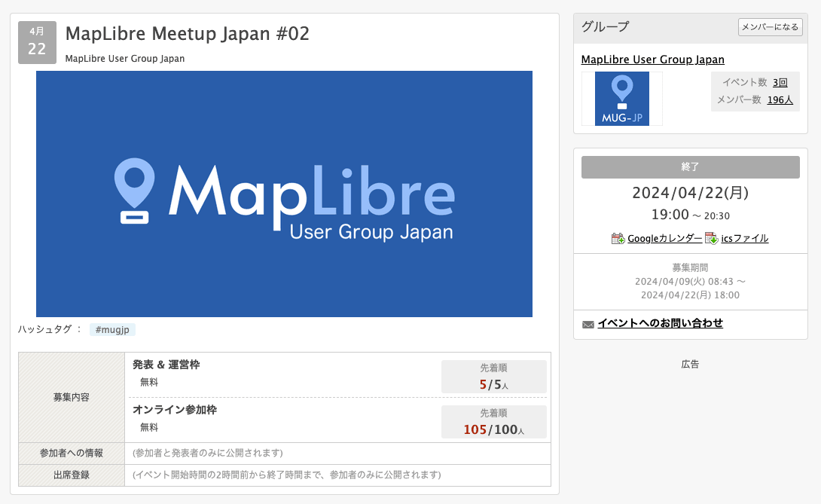
Task: Open the MapLibre User Group Japan banner image
Action: point(284,194)
